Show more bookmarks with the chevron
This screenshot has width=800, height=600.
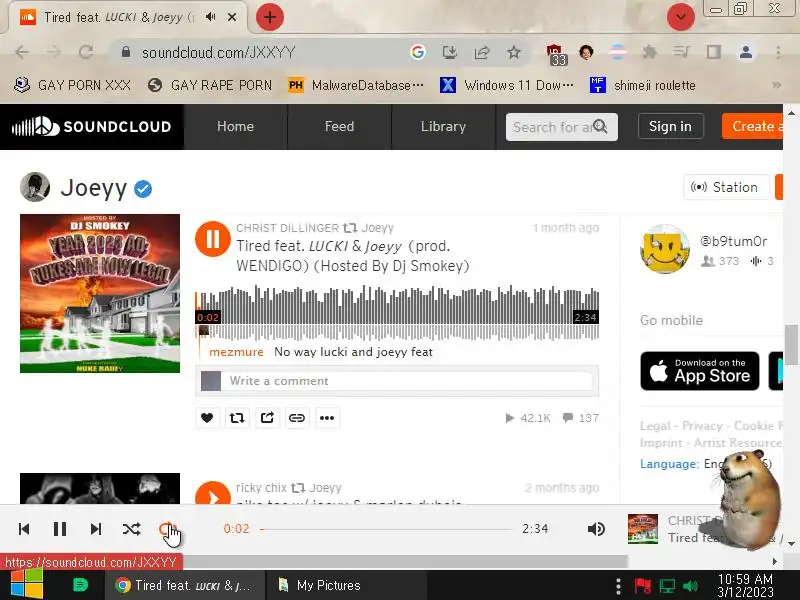pyautogui.click(x=777, y=85)
